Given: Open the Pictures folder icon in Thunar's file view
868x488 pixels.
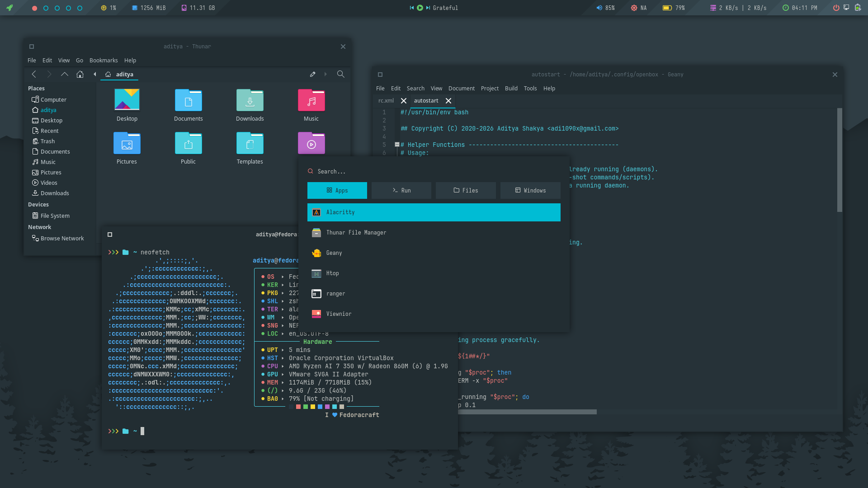Looking at the screenshot, I should pos(127,143).
